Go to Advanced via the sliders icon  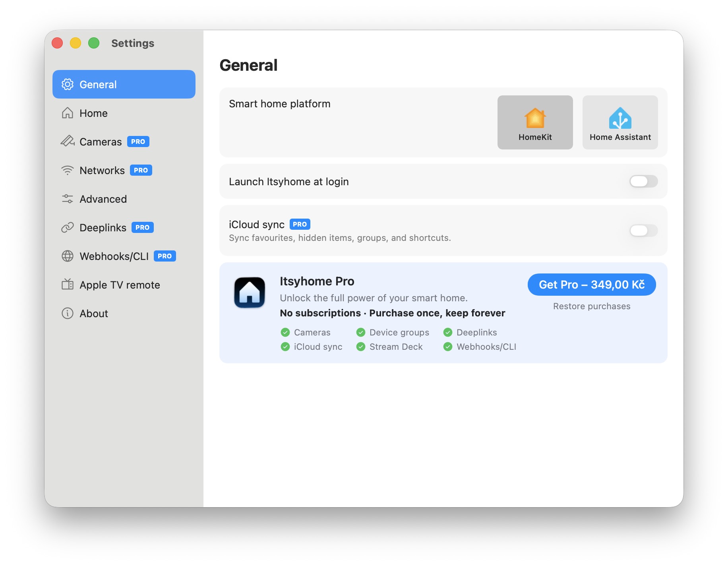coord(68,199)
